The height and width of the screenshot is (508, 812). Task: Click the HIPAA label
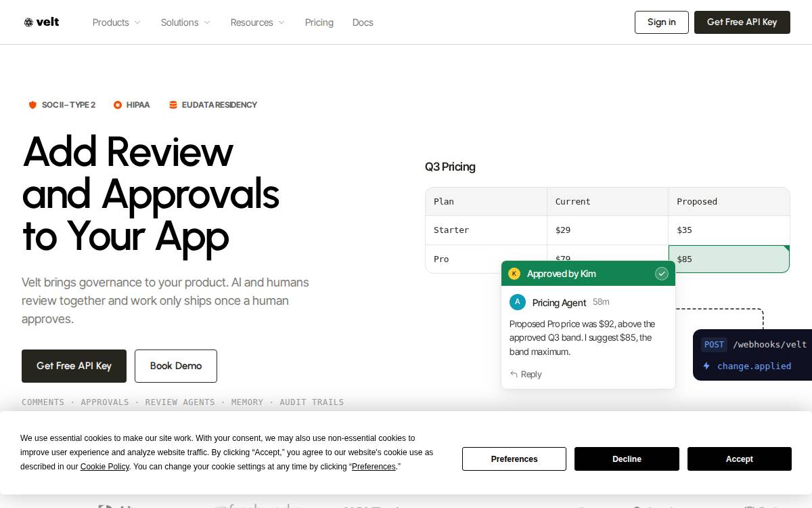138,105
